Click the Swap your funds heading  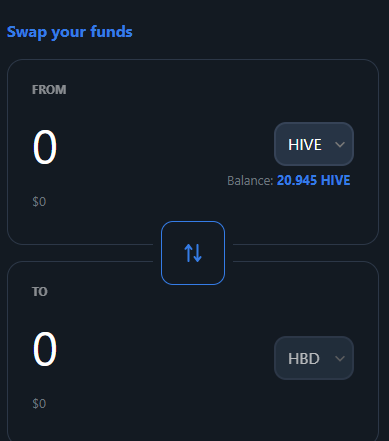pyautogui.click(x=70, y=32)
